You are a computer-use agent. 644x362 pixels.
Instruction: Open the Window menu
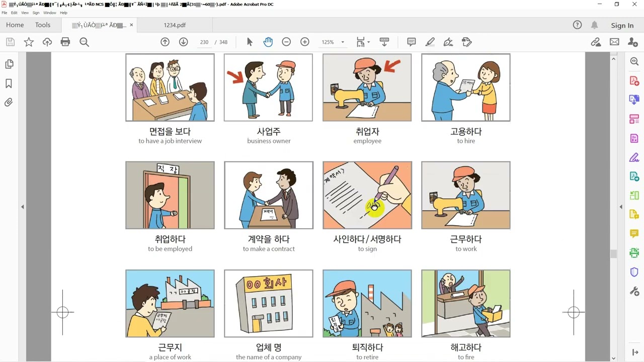pyautogui.click(x=50, y=13)
